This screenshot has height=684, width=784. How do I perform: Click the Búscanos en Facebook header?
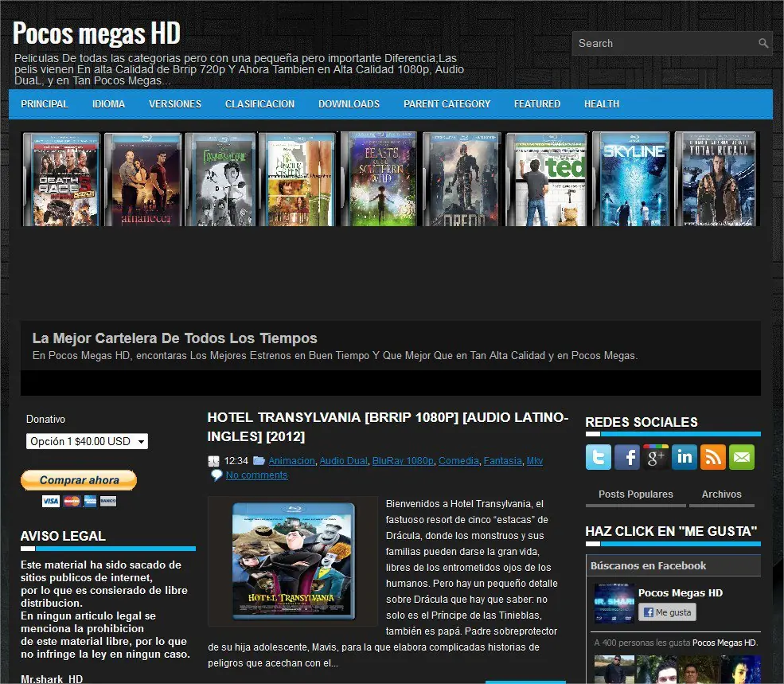coord(648,566)
